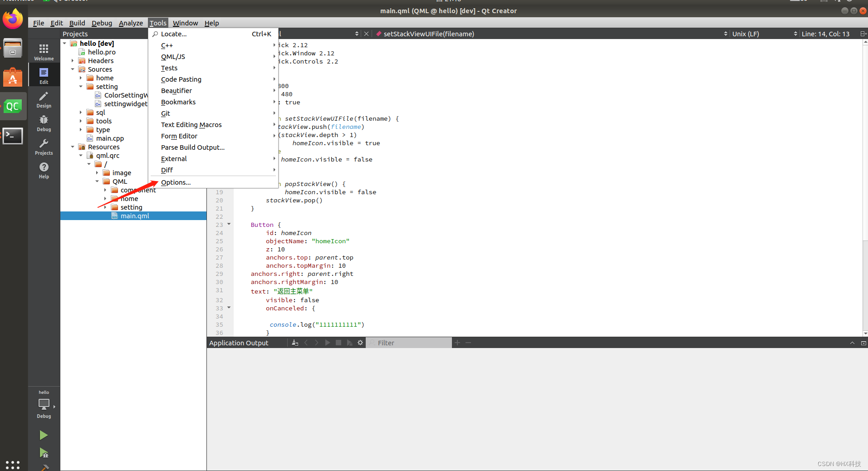Image resolution: width=868 pixels, height=471 pixels.
Task: Stop the running program in output pane
Action: 338,343
